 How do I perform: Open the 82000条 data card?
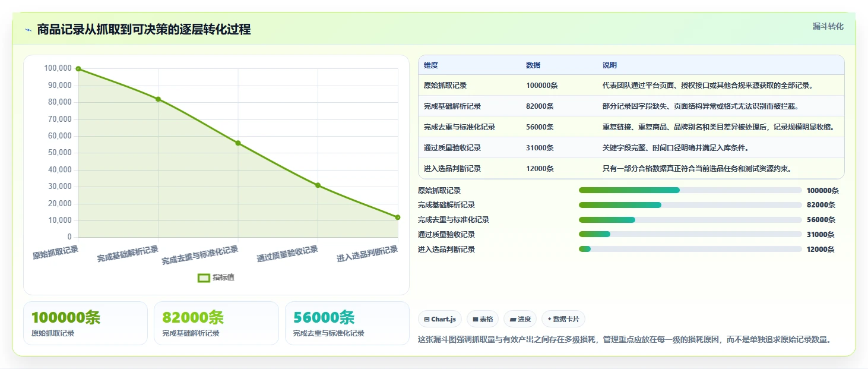[216, 323]
